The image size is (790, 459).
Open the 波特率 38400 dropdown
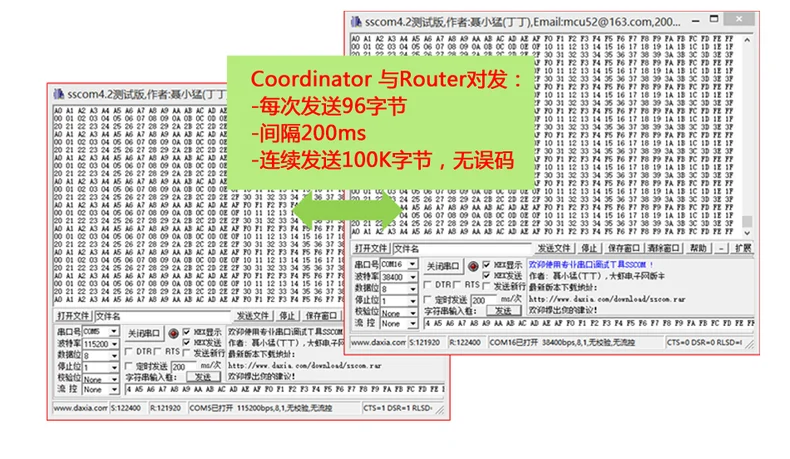coord(413,277)
